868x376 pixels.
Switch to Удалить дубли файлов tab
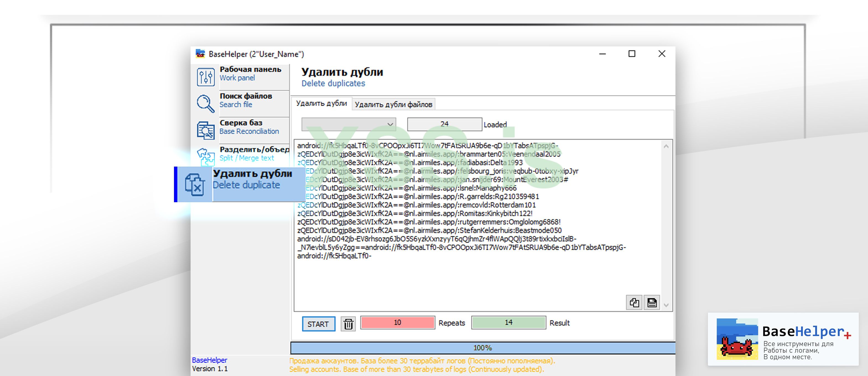coord(393,104)
